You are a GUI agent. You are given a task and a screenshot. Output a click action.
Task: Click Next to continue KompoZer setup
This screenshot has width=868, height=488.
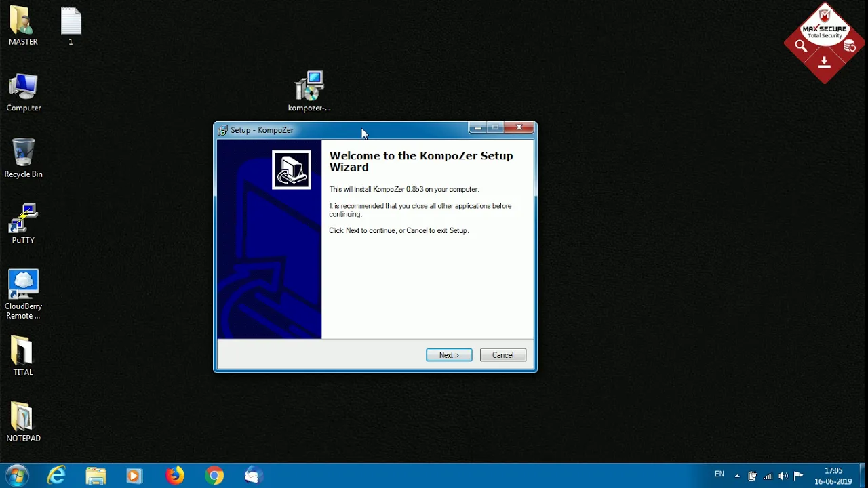point(449,355)
